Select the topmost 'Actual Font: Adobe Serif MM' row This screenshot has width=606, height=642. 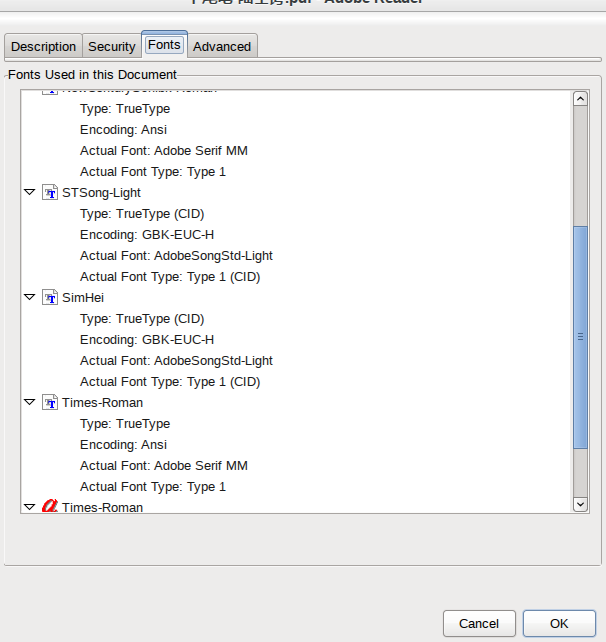pos(164,151)
